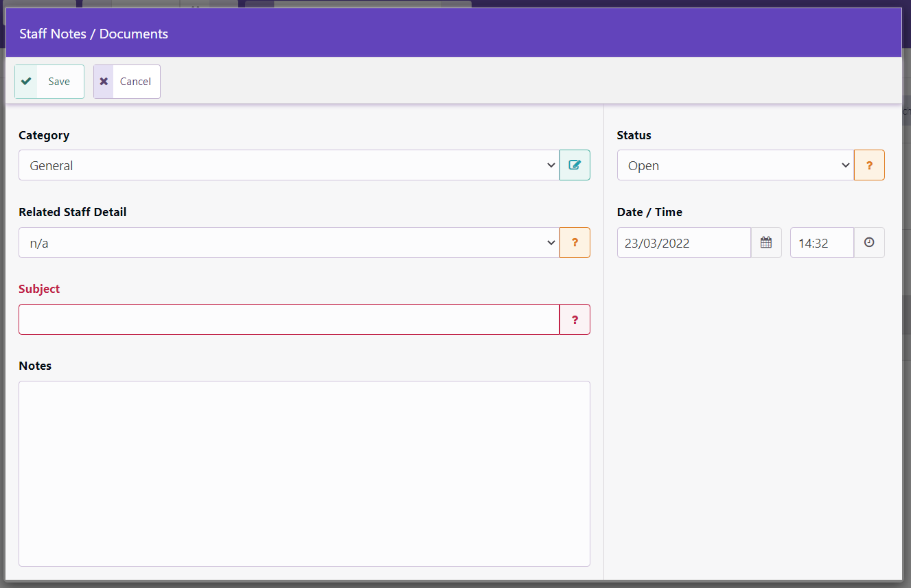Select the time field showing 14:32
This screenshot has height=588, width=911.
pos(822,242)
